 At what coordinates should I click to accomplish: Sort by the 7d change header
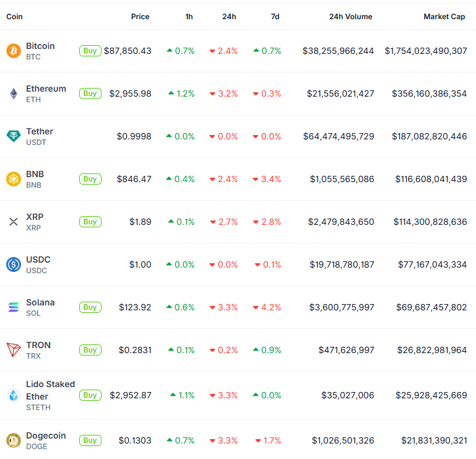[x=275, y=17]
